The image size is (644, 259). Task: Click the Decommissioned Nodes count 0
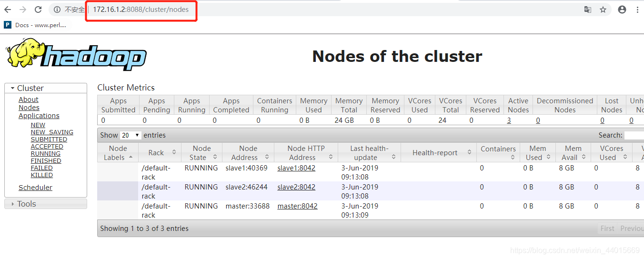538,120
